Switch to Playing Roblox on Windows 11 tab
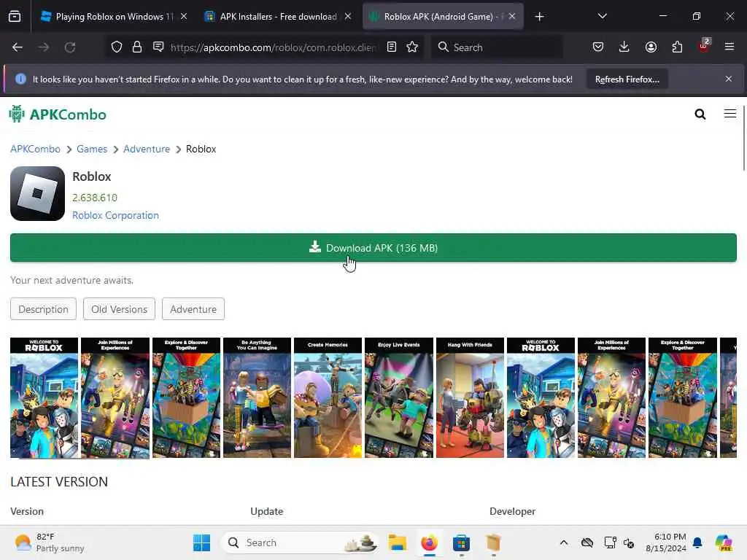The height and width of the screenshot is (560, 747). tap(108, 17)
